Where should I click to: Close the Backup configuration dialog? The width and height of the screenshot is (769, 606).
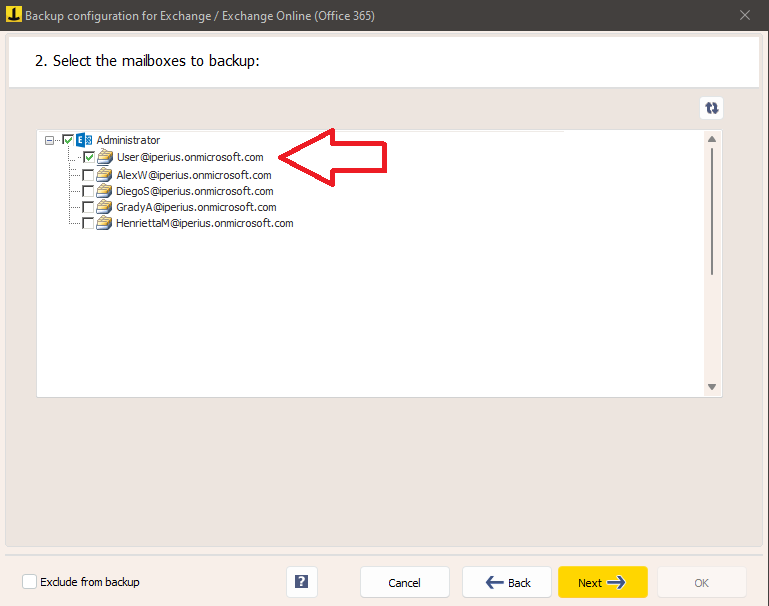pos(744,15)
